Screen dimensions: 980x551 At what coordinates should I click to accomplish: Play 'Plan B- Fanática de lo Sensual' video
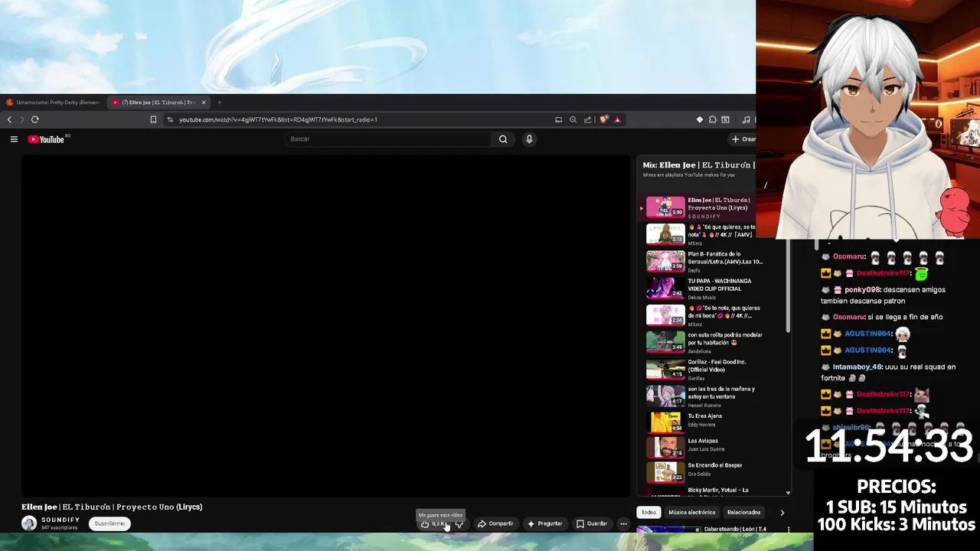click(x=703, y=262)
